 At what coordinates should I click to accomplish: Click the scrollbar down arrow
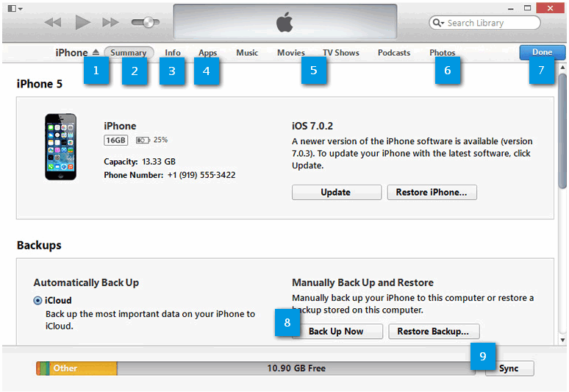click(563, 341)
